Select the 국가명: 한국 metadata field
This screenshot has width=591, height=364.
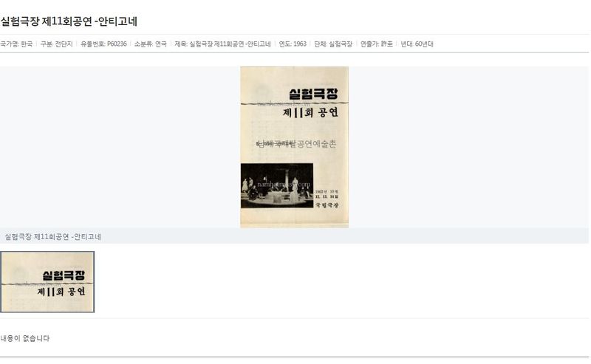point(16,44)
